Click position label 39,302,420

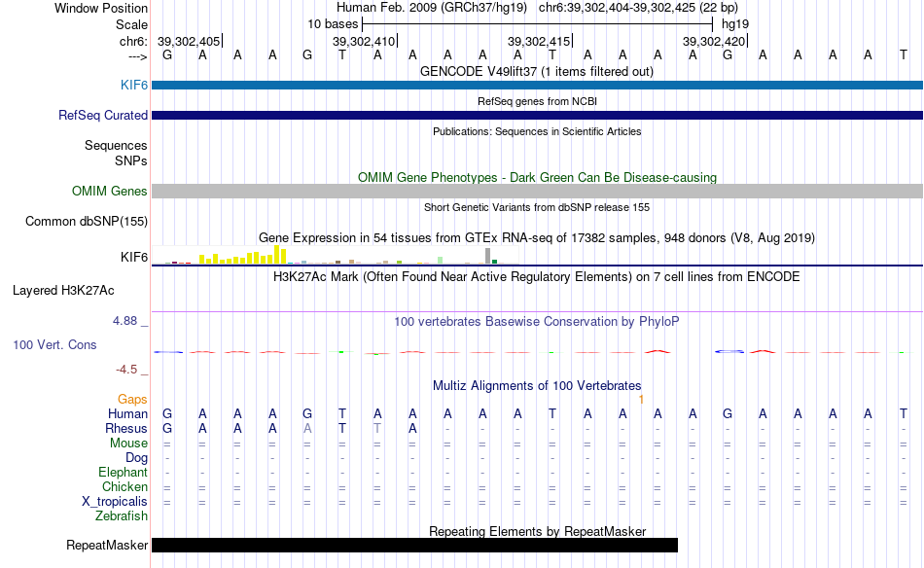[x=714, y=41]
